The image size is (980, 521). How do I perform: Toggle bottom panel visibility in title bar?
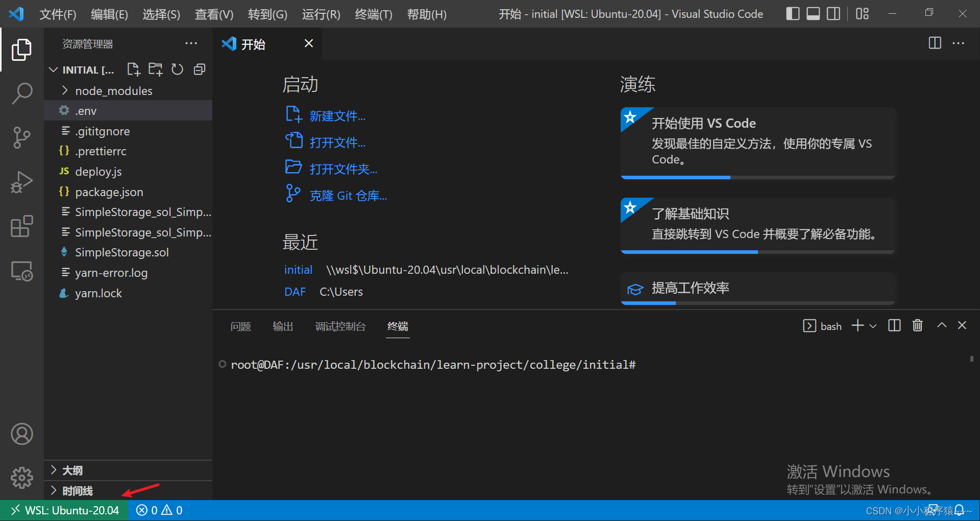pyautogui.click(x=813, y=14)
